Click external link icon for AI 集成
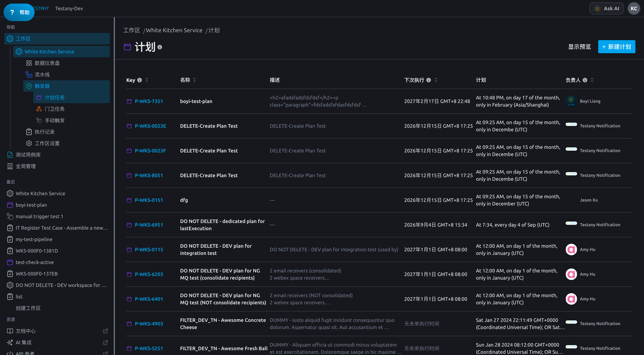The height and width of the screenshot is (355, 644). (106, 342)
